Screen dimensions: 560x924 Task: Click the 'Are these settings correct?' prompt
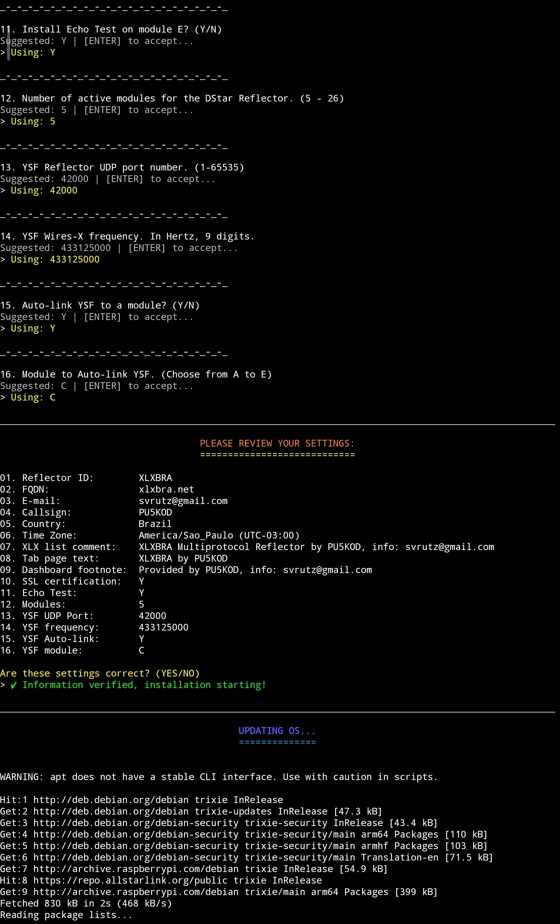click(100, 673)
